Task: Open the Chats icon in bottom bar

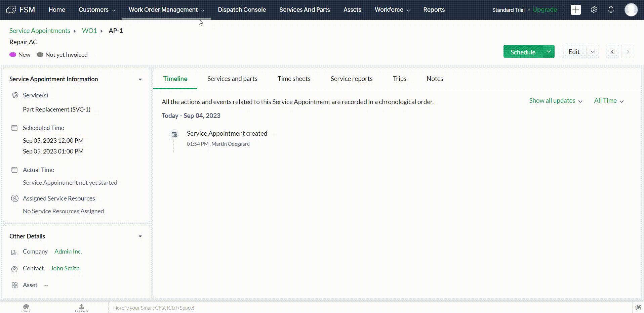Action: pos(26,308)
